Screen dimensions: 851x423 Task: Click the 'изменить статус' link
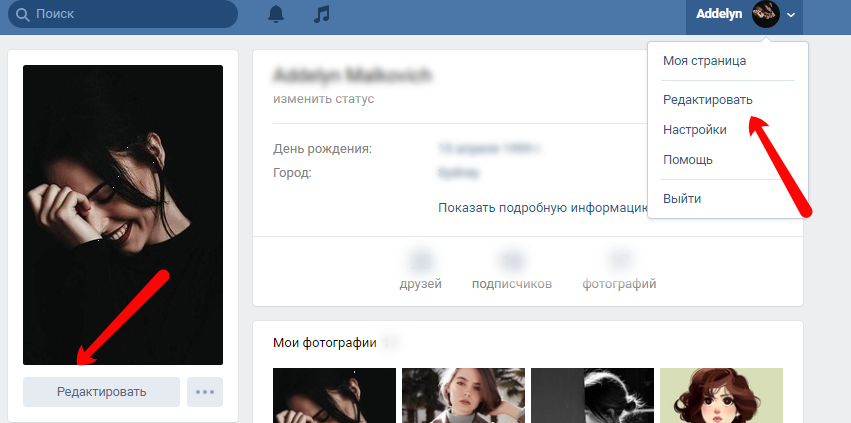pyautogui.click(x=323, y=100)
